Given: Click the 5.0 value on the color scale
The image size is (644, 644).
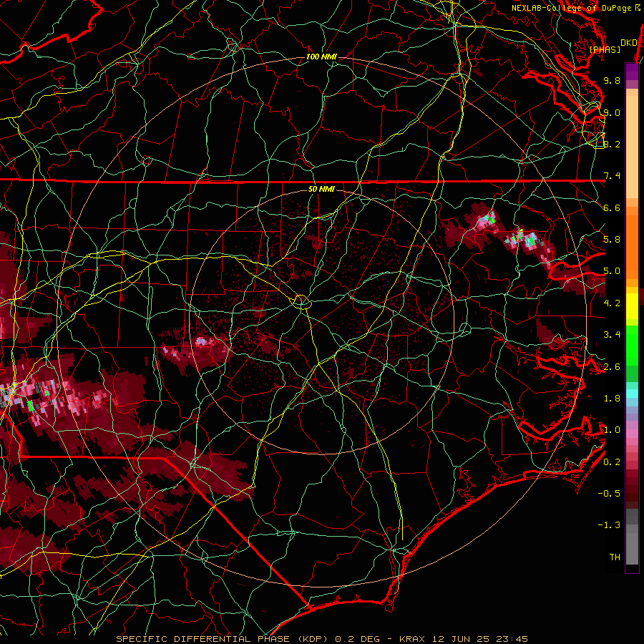Looking at the screenshot, I should click(x=612, y=271).
